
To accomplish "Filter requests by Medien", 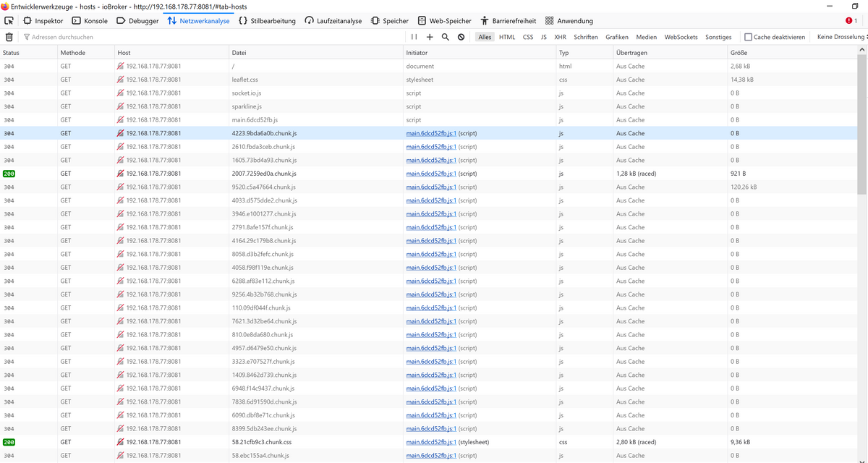I will [647, 37].
